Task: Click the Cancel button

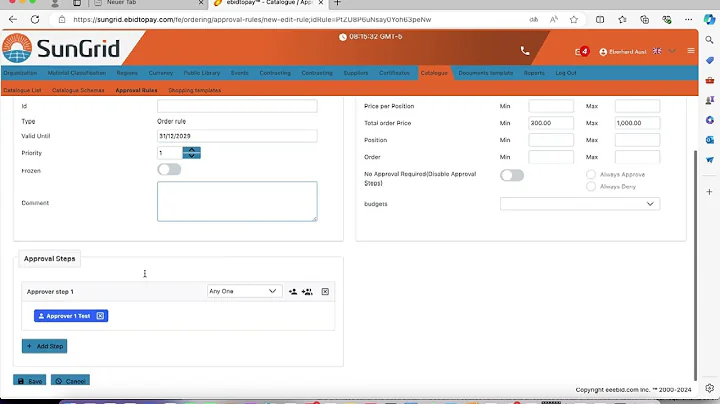Action: [70, 381]
